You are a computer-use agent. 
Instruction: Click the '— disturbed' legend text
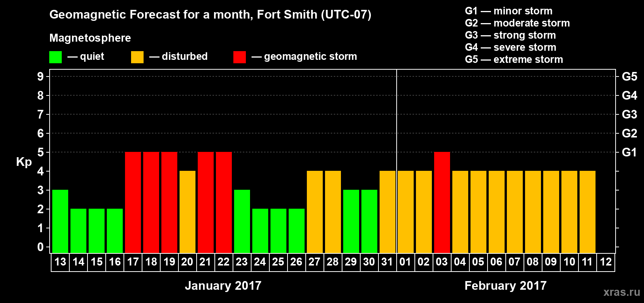178,56
